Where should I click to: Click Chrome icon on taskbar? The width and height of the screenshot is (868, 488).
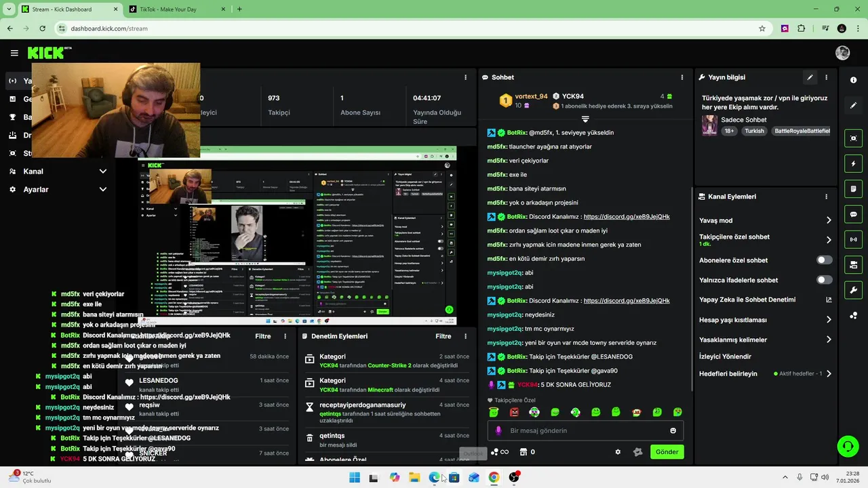point(494,477)
